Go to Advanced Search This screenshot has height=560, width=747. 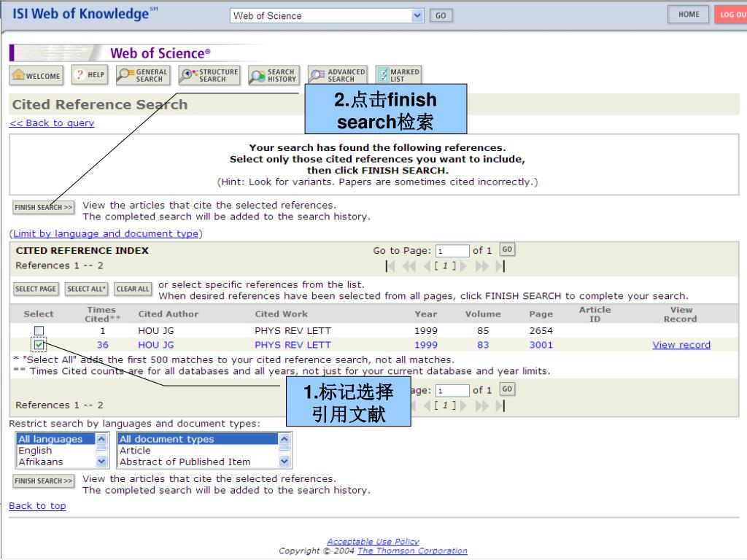[337, 75]
